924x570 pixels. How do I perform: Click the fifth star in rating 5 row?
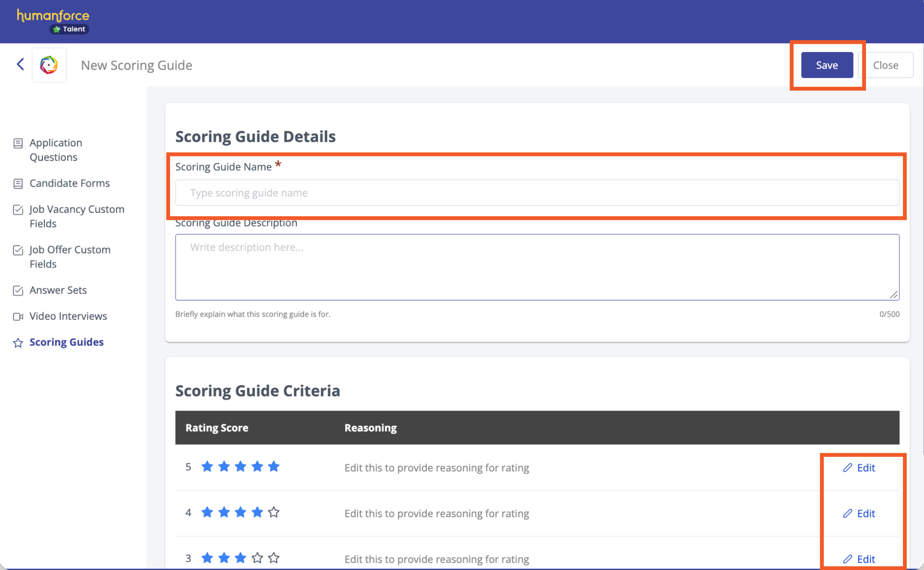click(273, 466)
